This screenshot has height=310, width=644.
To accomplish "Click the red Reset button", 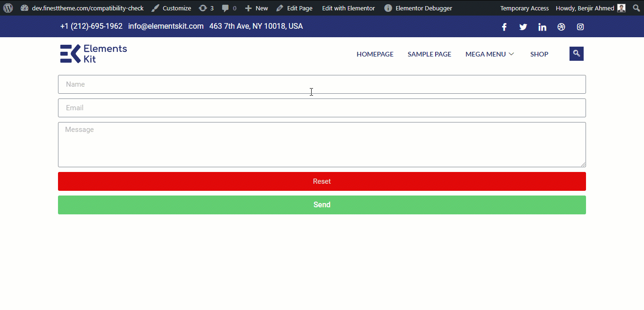I will click(322, 181).
